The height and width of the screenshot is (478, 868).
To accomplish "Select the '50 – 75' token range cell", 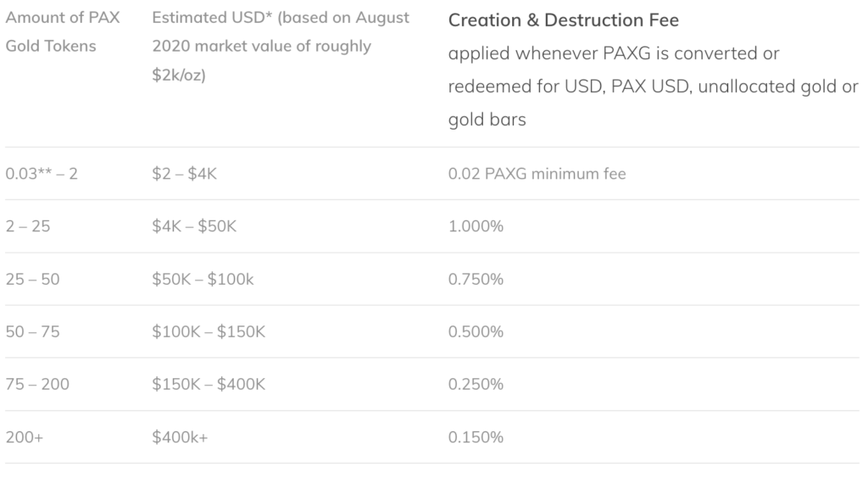I will (x=32, y=331).
